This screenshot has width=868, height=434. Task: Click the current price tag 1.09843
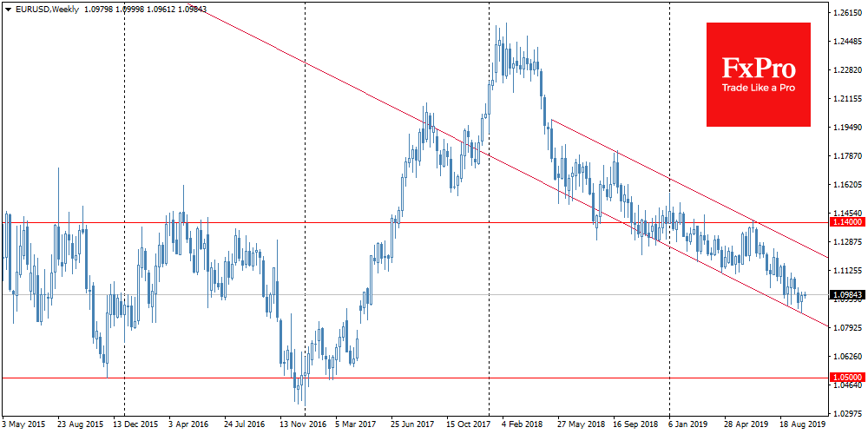[x=845, y=295]
